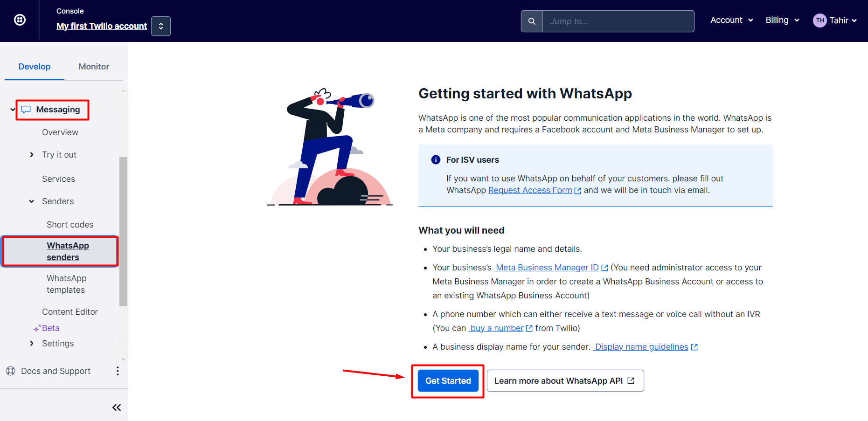This screenshot has height=421, width=868.
Task: Collapse sidebar with double chevron icon
Action: point(117,407)
